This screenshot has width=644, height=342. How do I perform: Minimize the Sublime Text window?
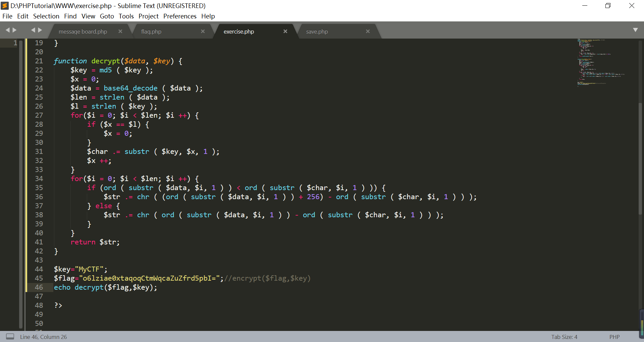click(585, 6)
